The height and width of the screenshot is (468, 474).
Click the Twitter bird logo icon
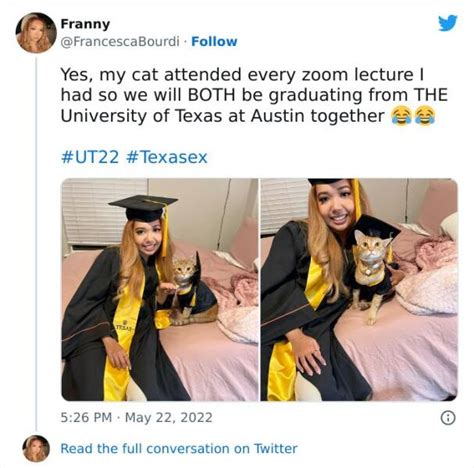coord(448,23)
